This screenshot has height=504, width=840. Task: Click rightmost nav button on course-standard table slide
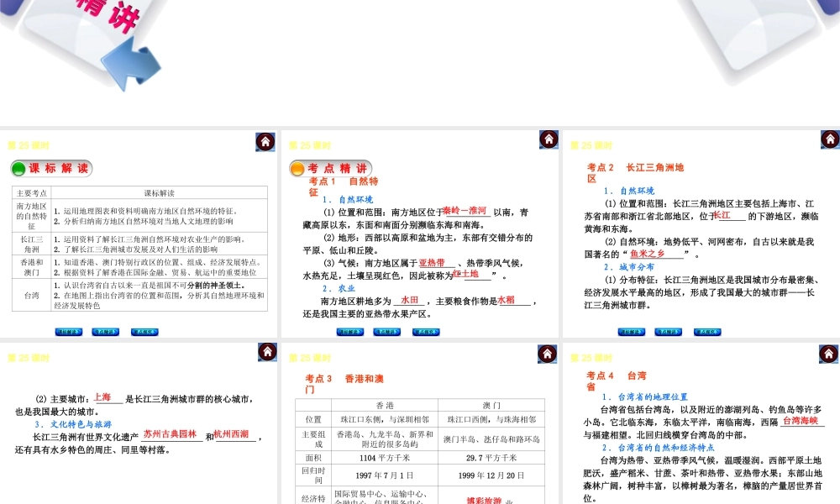pos(144,332)
